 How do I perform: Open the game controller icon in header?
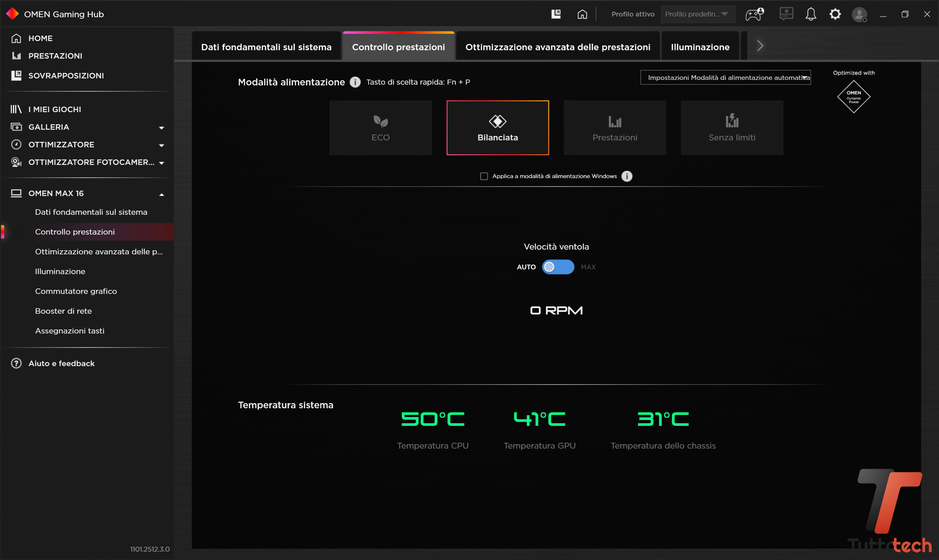(754, 14)
